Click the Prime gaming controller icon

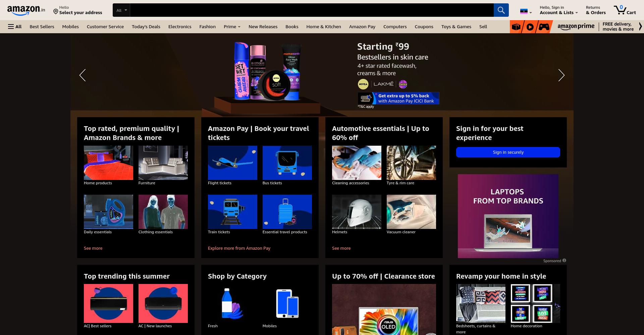(x=544, y=27)
